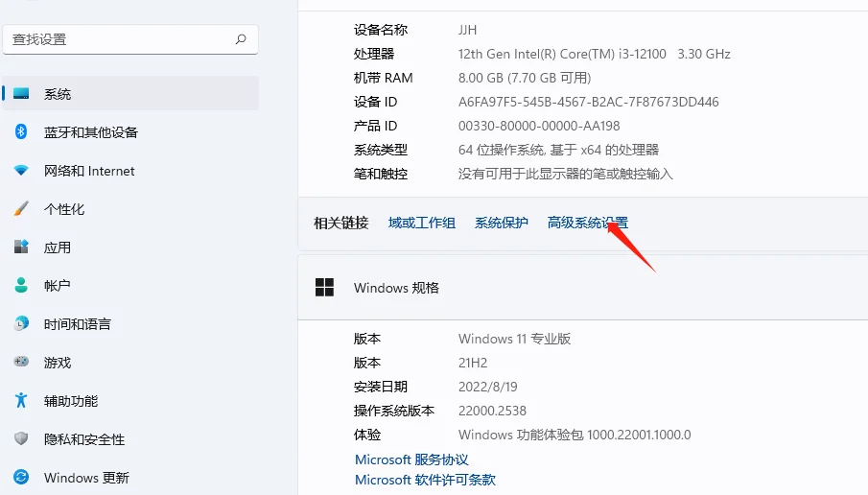Select 系统 in the sidebar
Screen dimensions: 868x495
pos(130,94)
